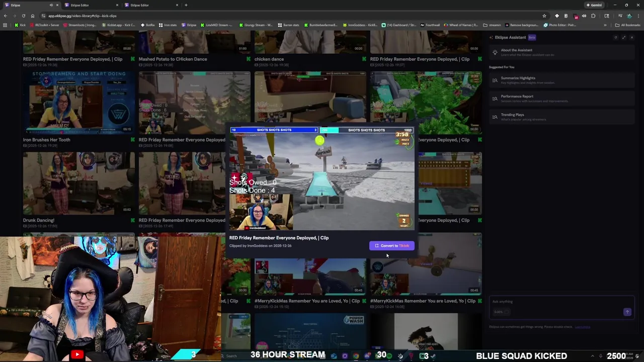Screen dimensions: 644x362
Task: Open the Kick bookmark
Action: tap(20, 25)
